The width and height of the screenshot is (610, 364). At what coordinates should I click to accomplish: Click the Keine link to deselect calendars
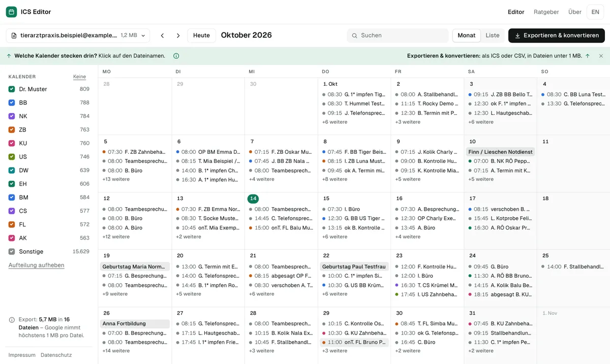tap(79, 77)
